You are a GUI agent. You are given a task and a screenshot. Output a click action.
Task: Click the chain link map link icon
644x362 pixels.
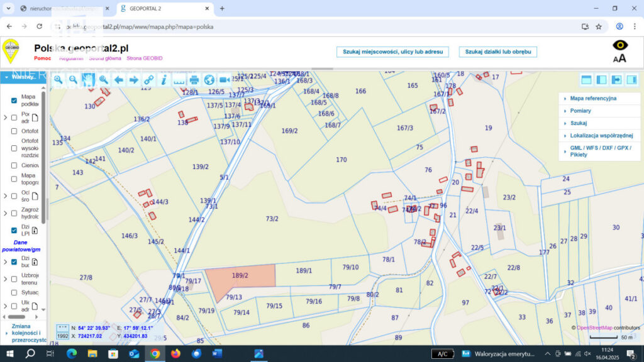click(x=149, y=80)
